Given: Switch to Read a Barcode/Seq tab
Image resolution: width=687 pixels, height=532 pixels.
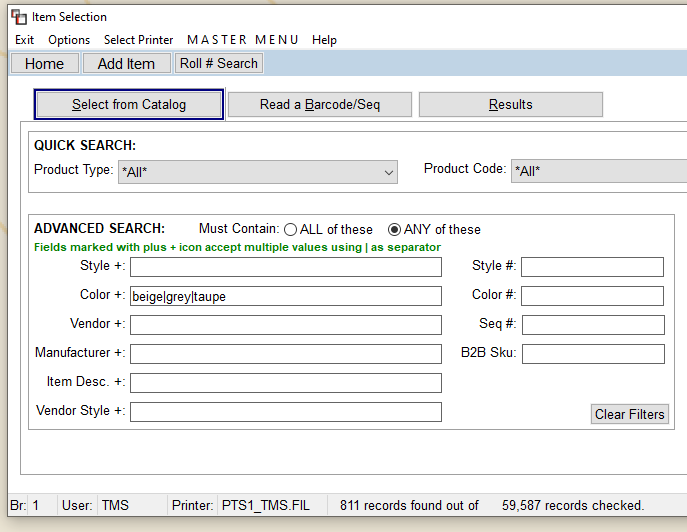Looking at the screenshot, I should coord(320,105).
